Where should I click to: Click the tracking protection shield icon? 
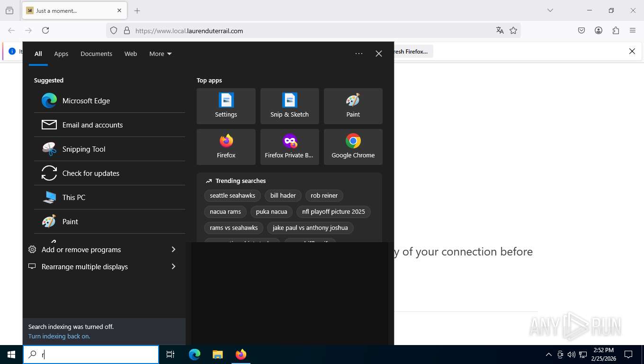[x=114, y=30]
